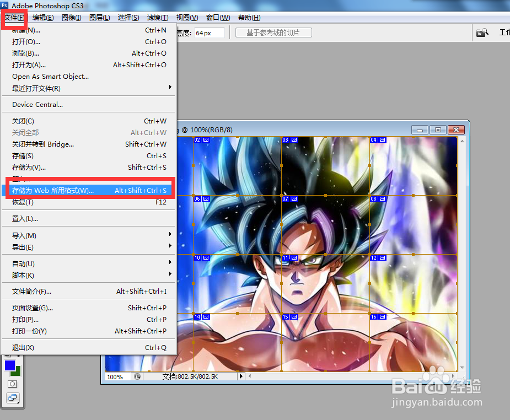Click slice 14 image badge icon
The height and width of the screenshot is (420, 510).
coord(206,317)
